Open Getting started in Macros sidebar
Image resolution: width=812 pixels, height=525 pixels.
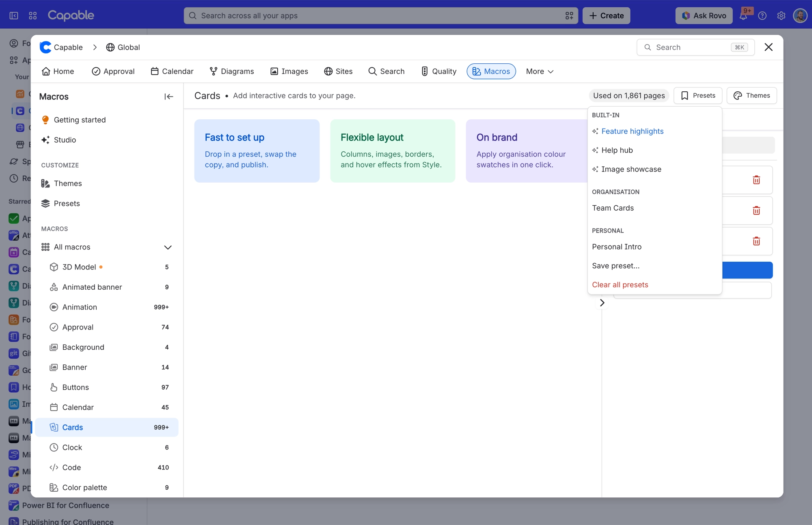click(x=106, y=120)
